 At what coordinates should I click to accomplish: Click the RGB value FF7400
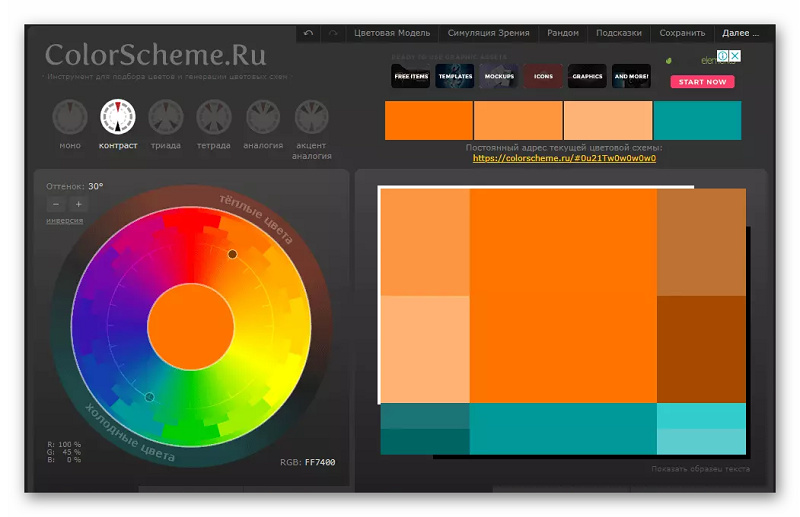[x=320, y=462]
